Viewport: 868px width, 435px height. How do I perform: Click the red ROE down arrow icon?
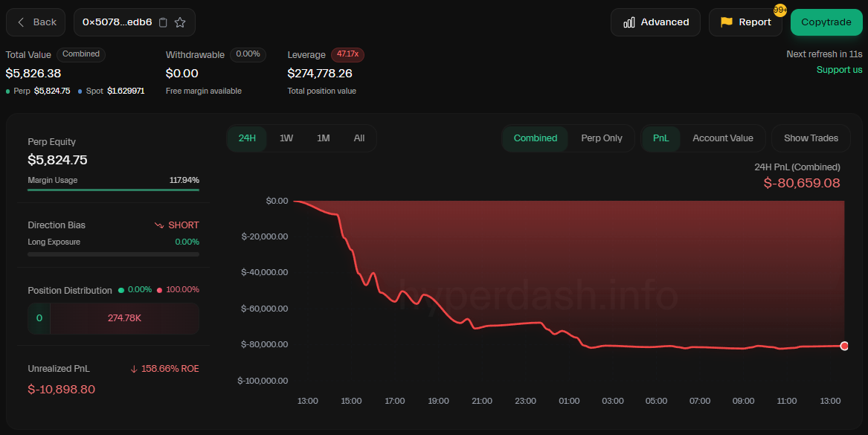[134, 369]
